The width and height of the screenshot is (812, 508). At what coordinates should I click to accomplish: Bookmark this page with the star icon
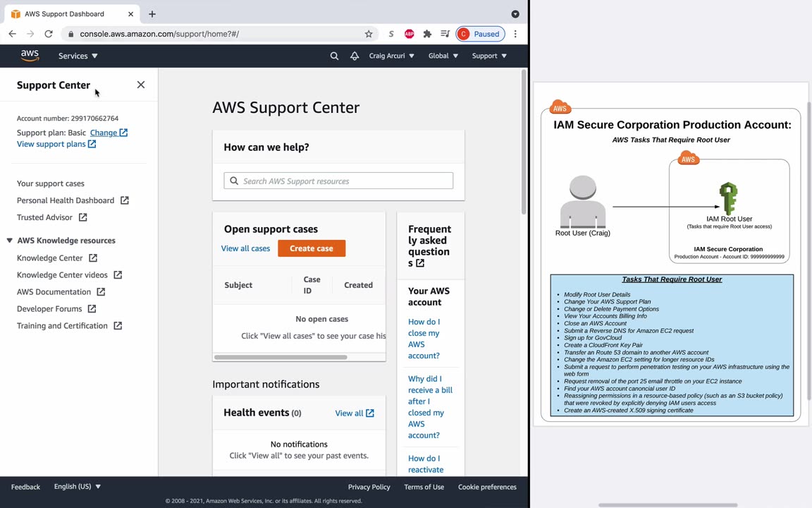pyautogui.click(x=368, y=34)
